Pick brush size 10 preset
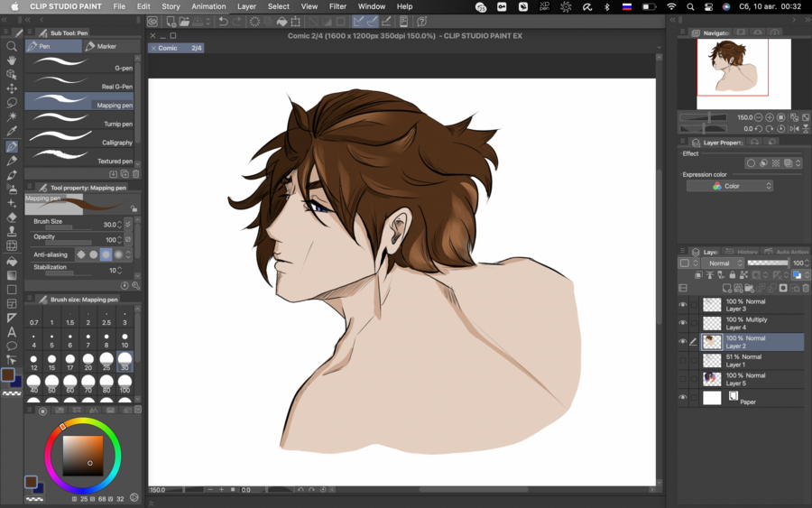 (x=125, y=340)
